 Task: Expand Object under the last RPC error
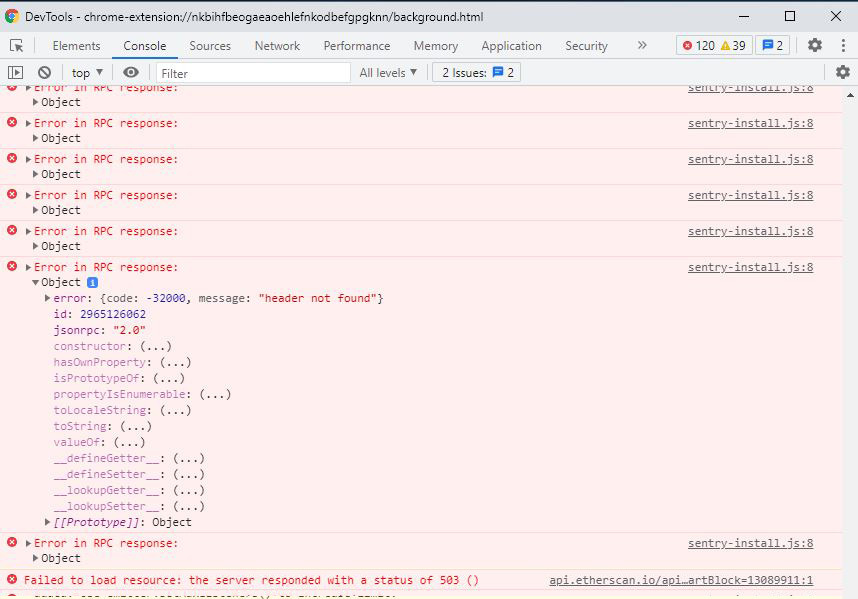(x=36, y=558)
